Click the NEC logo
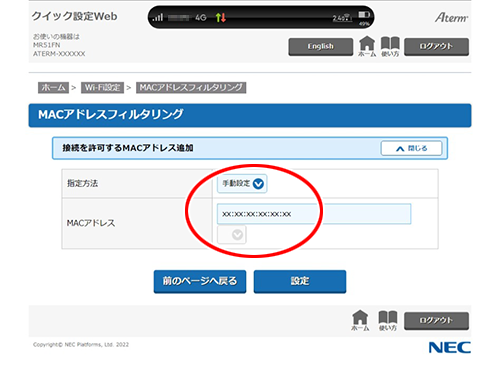This screenshot has width=500, height=380. pos(450,348)
